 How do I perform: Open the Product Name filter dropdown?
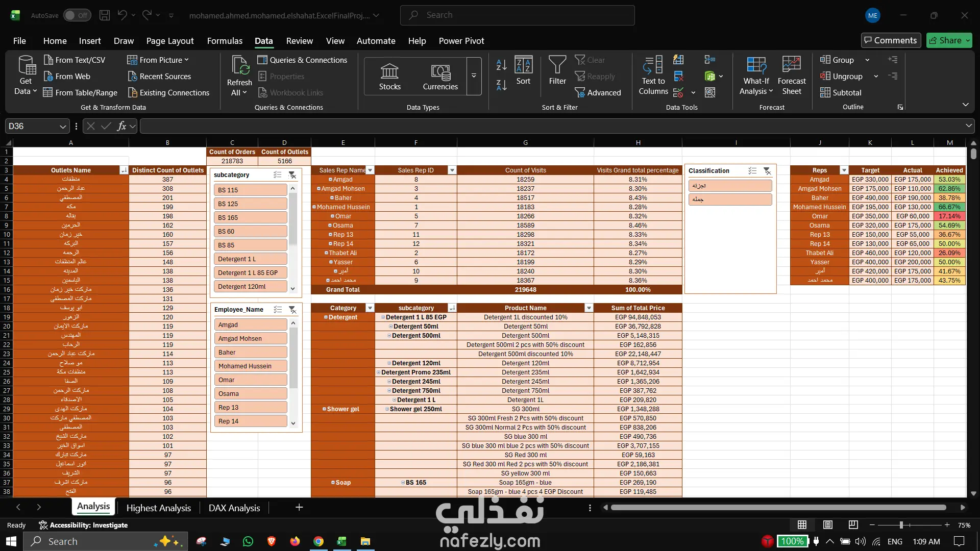tap(589, 308)
